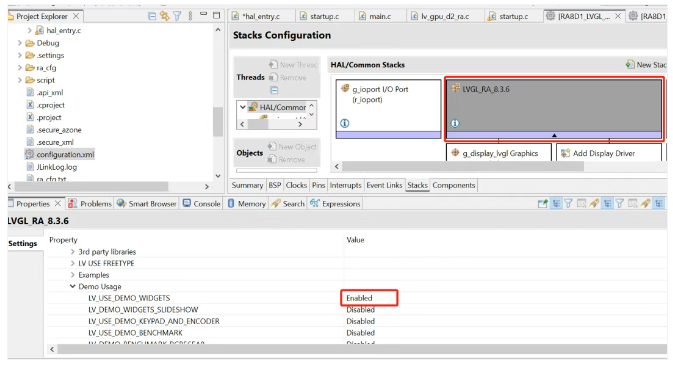Image resolution: width=673 pixels, height=365 pixels.
Task: Open the Components configuration tab
Action: tap(454, 185)
